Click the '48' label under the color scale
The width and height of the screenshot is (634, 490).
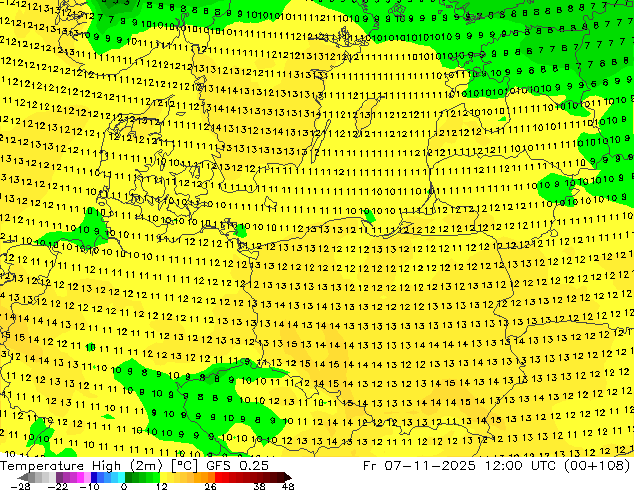(288, 486)
